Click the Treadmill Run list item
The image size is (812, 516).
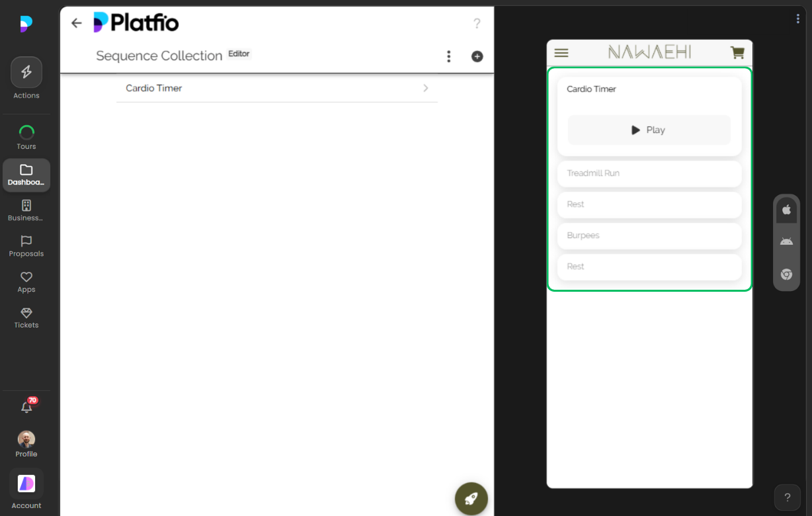pyautogui.click(x=649, y=173)
